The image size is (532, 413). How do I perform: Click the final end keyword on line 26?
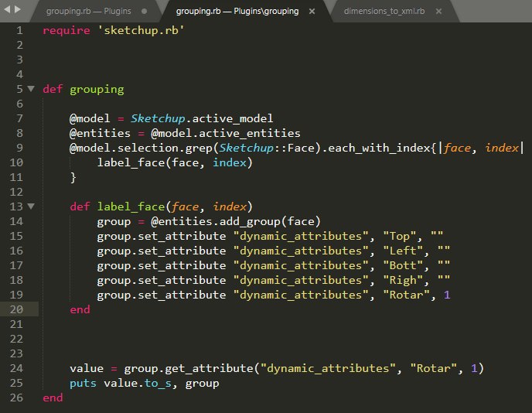(53, 398)
